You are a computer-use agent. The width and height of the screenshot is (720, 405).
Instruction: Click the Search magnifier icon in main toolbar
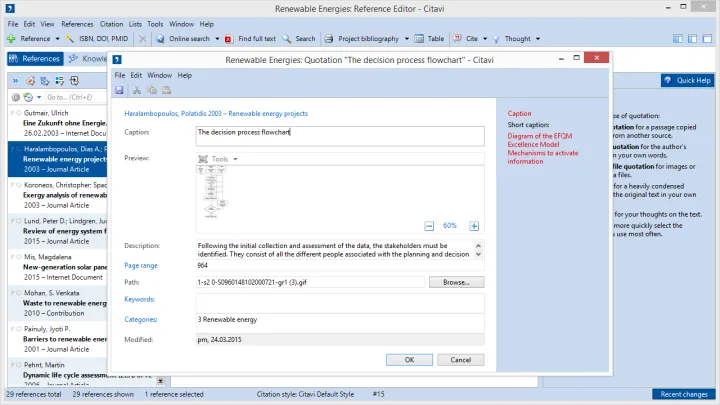[x=287, y=39]
